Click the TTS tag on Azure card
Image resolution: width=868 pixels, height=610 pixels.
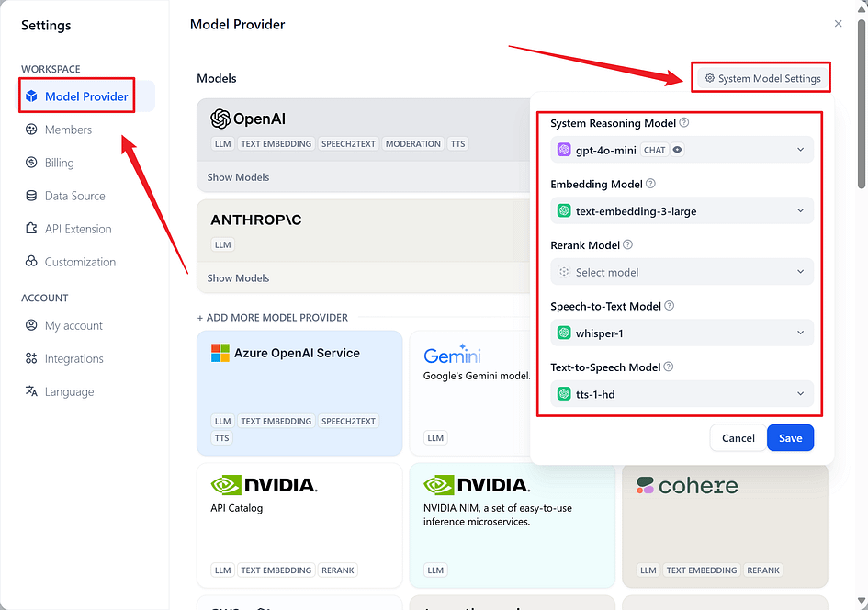coord(222,438)
